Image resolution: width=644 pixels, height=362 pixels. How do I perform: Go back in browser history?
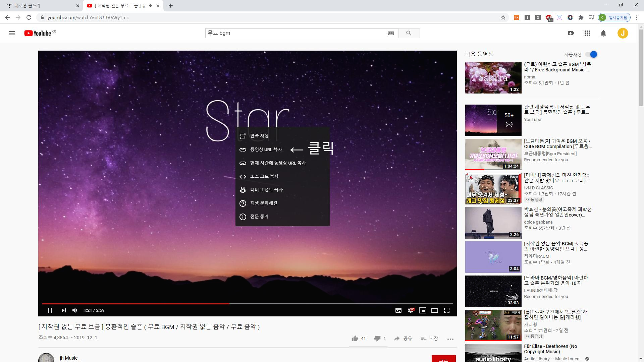7,17
